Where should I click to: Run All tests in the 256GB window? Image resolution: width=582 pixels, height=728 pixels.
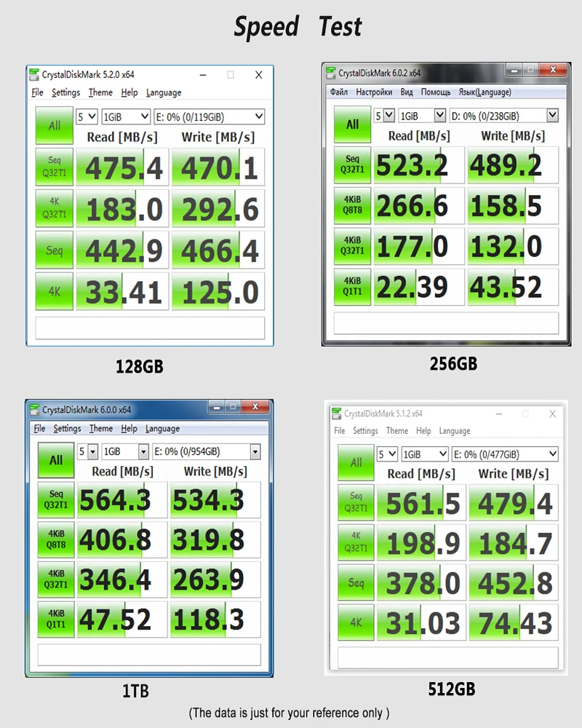(352, 124)
